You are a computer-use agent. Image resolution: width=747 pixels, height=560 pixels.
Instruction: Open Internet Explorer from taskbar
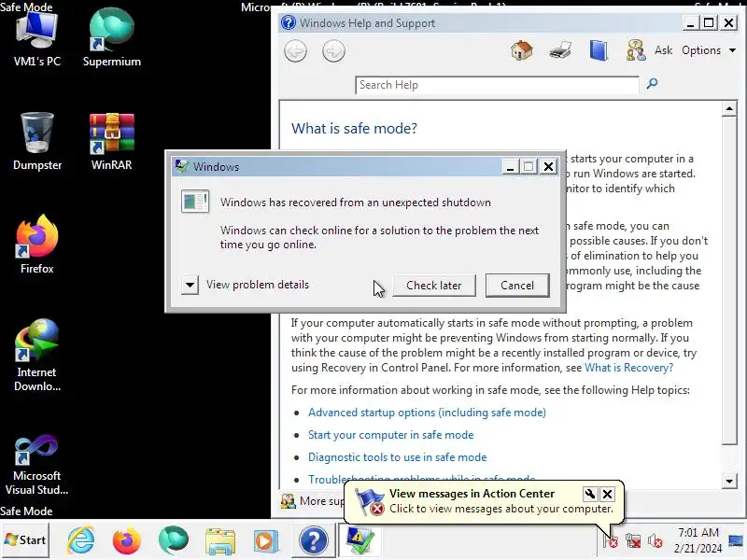pyautogui.click(x=81, y=540)
